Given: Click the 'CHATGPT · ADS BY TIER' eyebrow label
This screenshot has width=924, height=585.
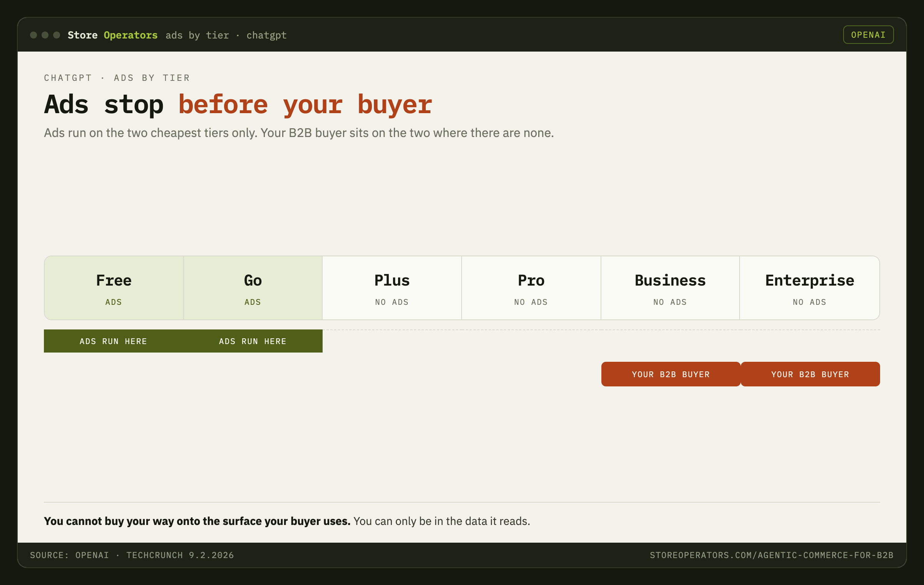Looking at the screenshot, I should click(117, 78).
